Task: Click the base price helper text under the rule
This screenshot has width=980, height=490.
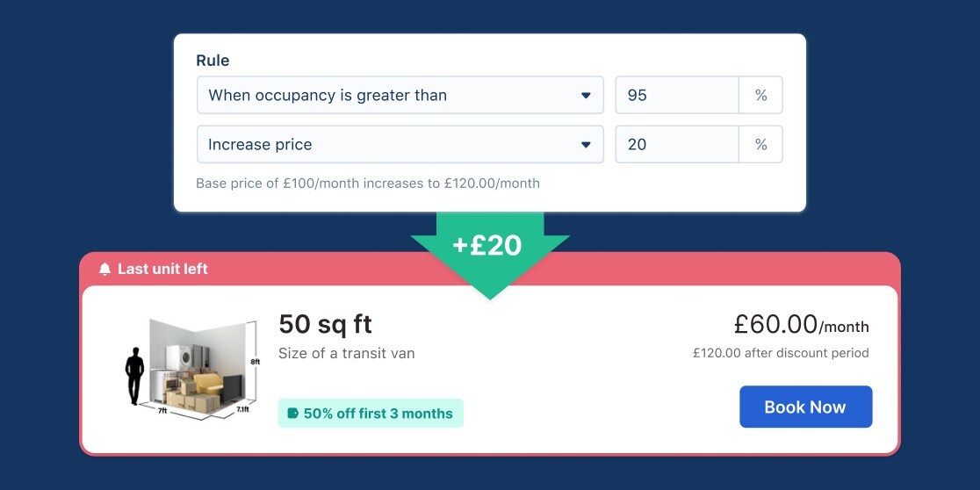Action: (x=368, y=184)
